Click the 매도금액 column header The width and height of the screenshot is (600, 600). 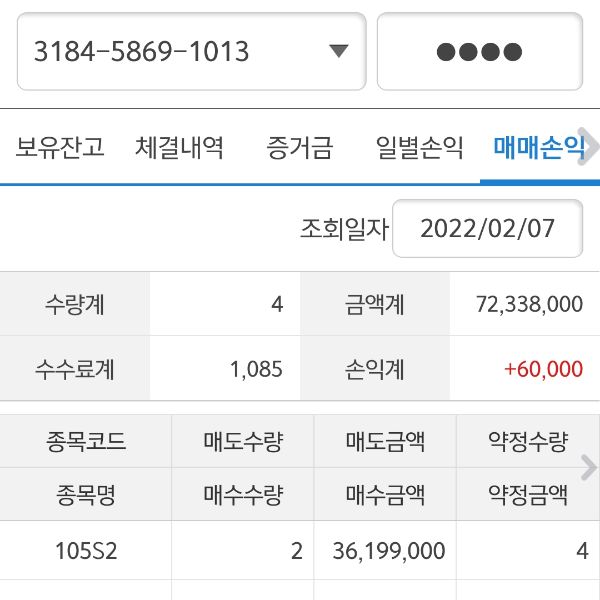(386, 441)
